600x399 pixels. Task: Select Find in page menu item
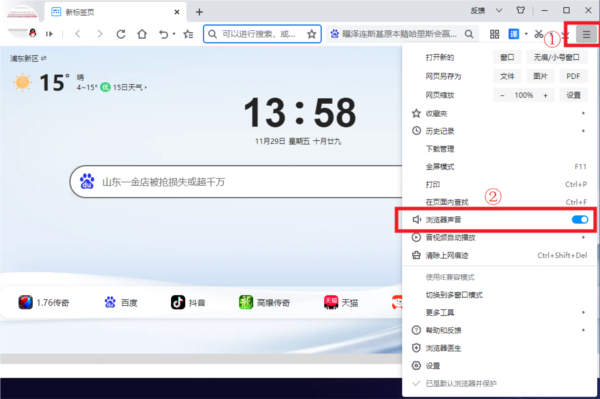click(499, 202)
